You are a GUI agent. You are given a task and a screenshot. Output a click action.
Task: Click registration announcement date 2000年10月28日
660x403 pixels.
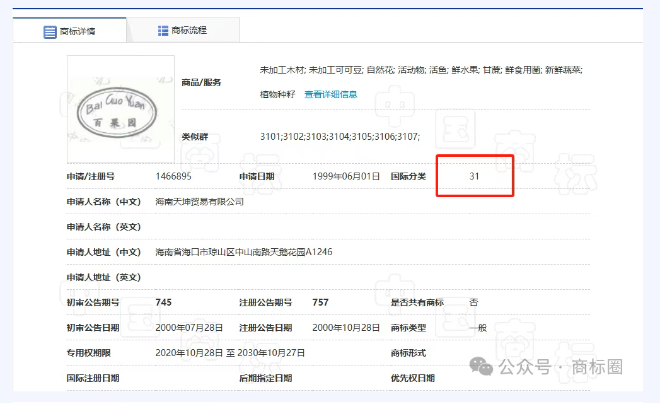346,327
